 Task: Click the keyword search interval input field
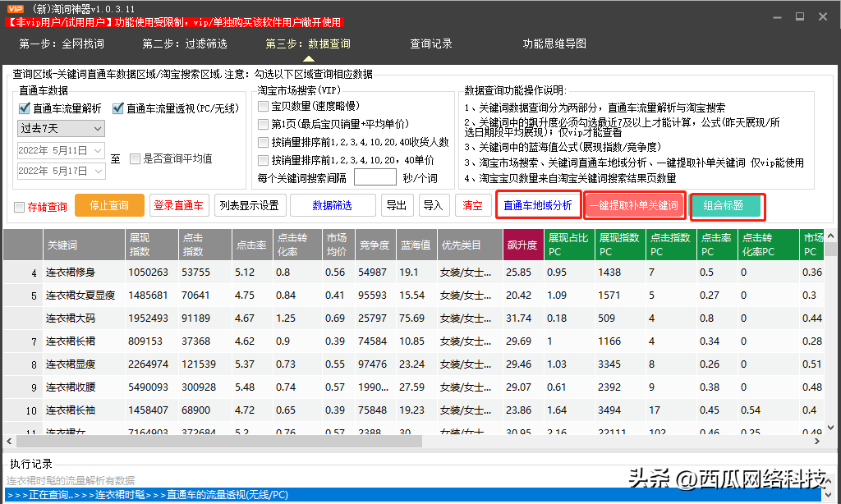click(375, 176)
